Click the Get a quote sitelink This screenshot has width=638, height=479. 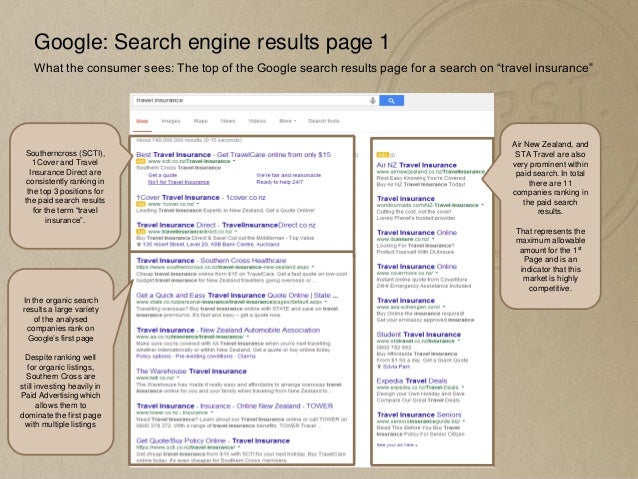point(162,175)
